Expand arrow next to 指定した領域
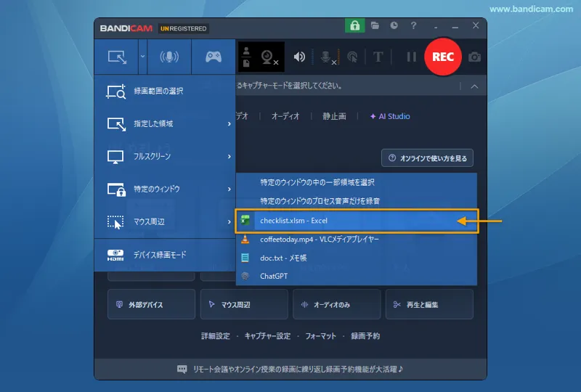This screenshot has height=392, width=581. [229, 123]
